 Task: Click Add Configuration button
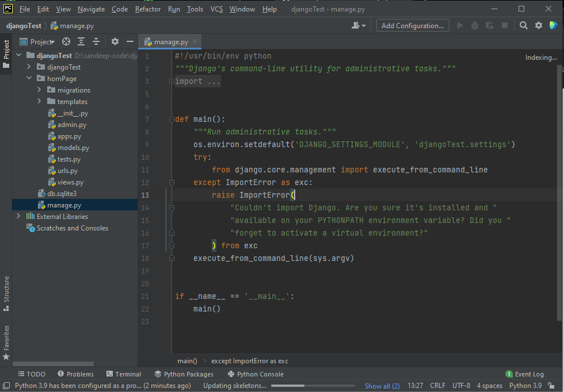tap(413, 25)
